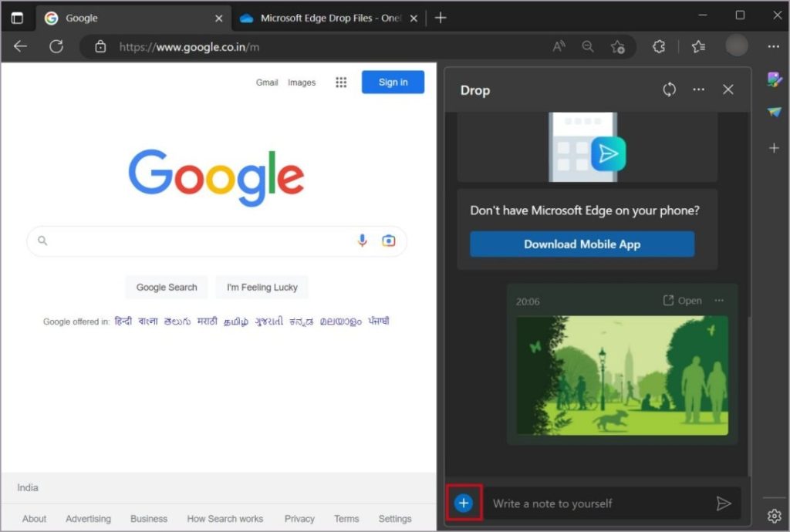Search by image with the Google Lens icon
This screenshot has width=790, height=532.
click(388, 241)
